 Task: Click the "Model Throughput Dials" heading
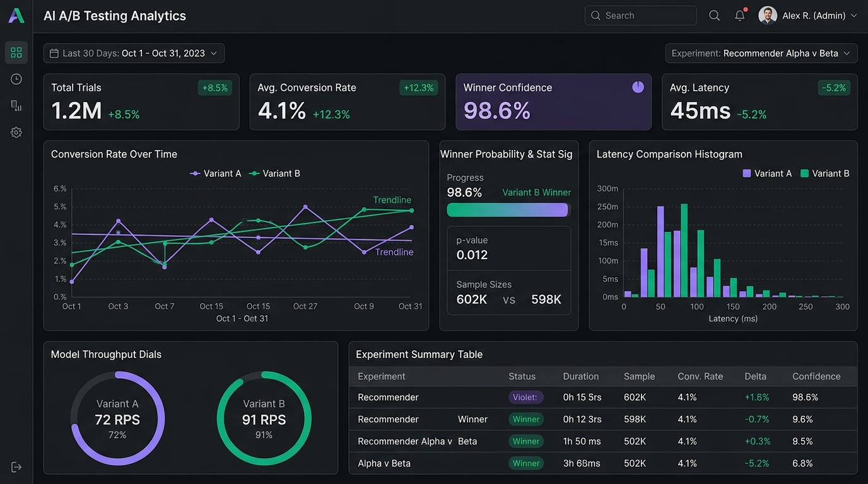(x=106, y=354)
